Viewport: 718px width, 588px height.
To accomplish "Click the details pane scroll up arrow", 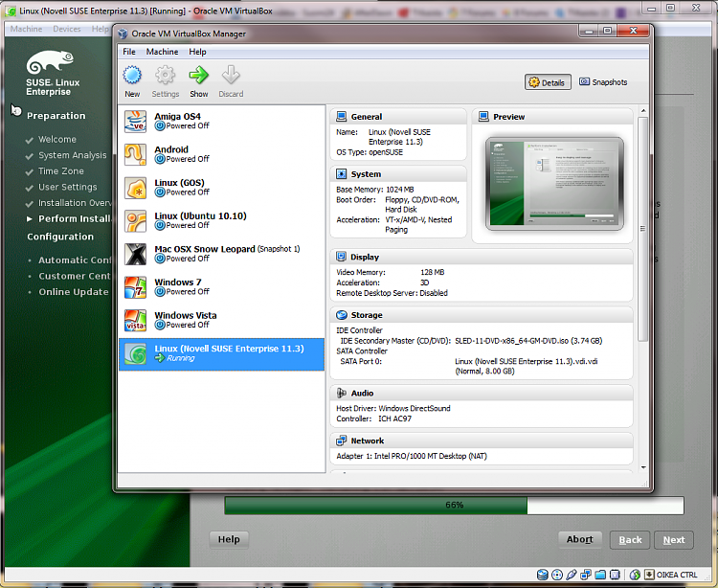I will (643, 111).
